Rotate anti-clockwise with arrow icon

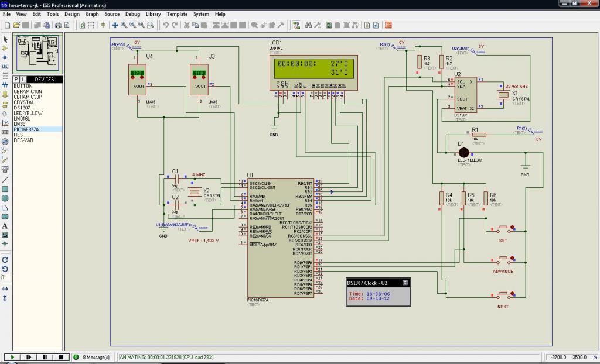5,269
